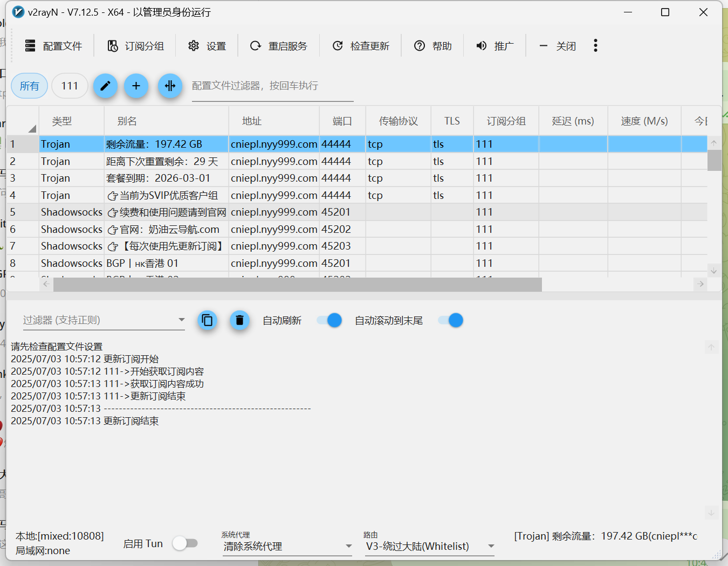This screenshot has width=728, height=566.
Task: Enable the 启用 Tun mode switch
Action: pos(185,543)
